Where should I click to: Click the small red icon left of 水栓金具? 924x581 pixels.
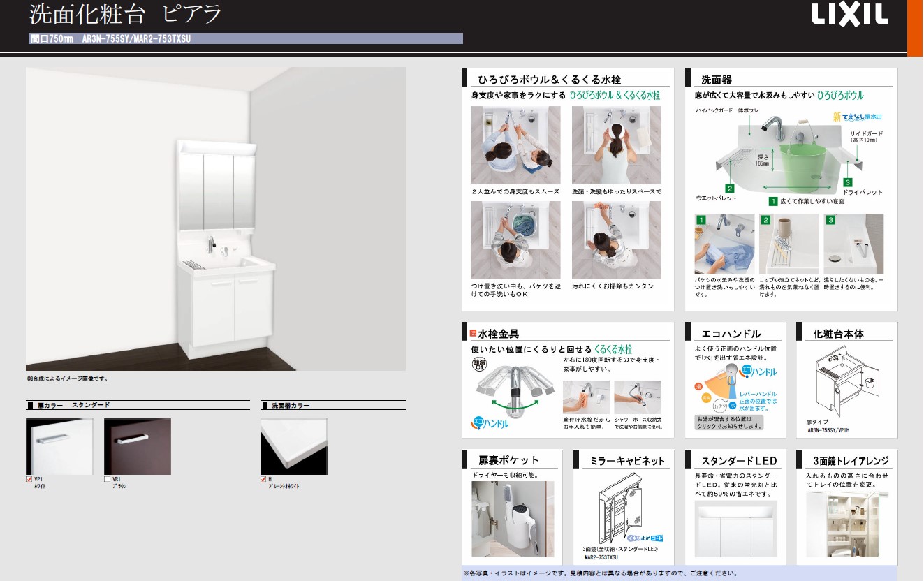472,334
